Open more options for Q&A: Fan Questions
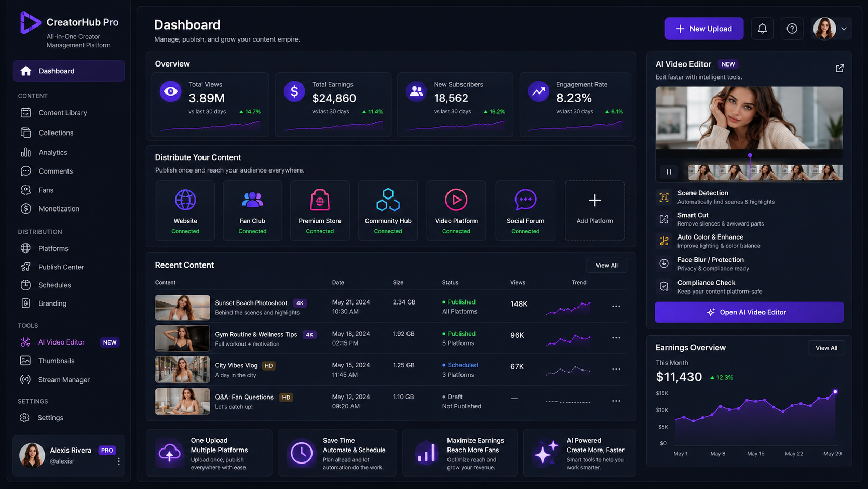The width and height of the screenshot is (868, 489). tap(616, 401)
